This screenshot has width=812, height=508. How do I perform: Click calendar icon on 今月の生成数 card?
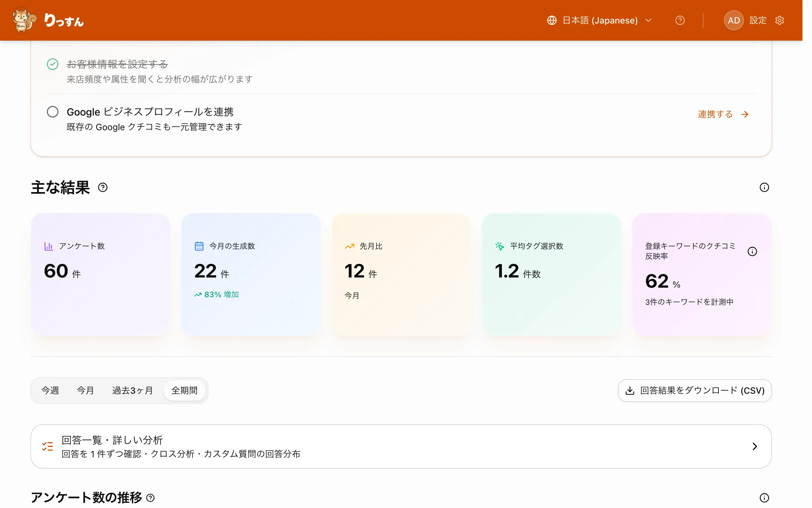click(x=199, y=246)
